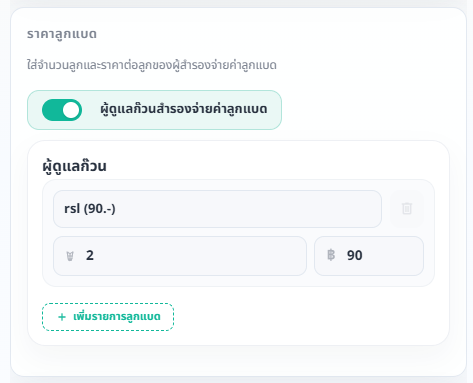The image size is (473, 383).
Task: Click the number 2 in quantity field
Action: coord(90,255)
